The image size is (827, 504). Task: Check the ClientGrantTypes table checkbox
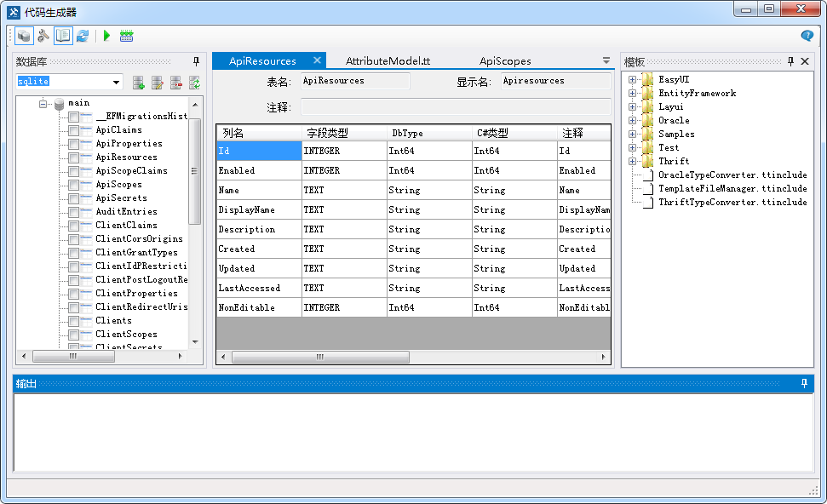click(x=74, y=253)
